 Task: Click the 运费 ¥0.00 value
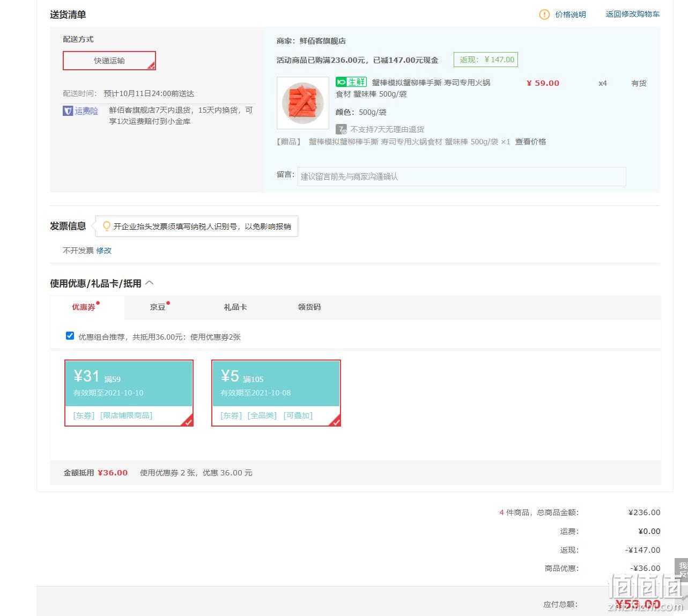point(649,531)
